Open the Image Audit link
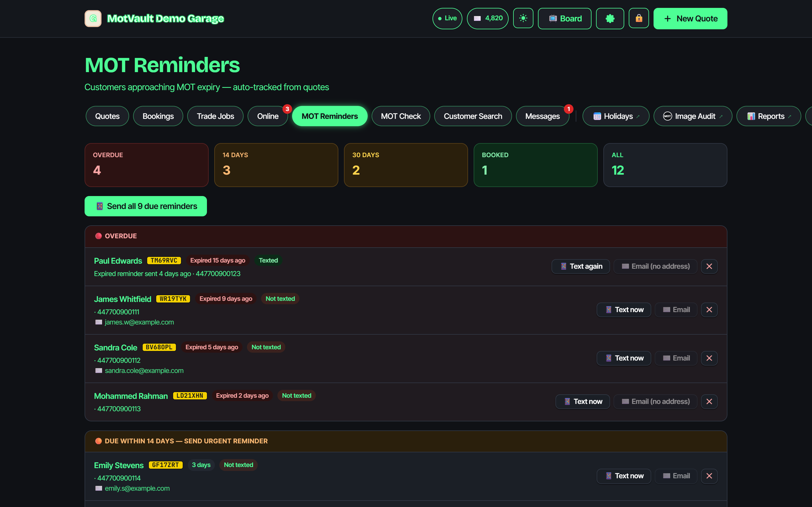Screen dimensions: 812x507 pos(692,116)
